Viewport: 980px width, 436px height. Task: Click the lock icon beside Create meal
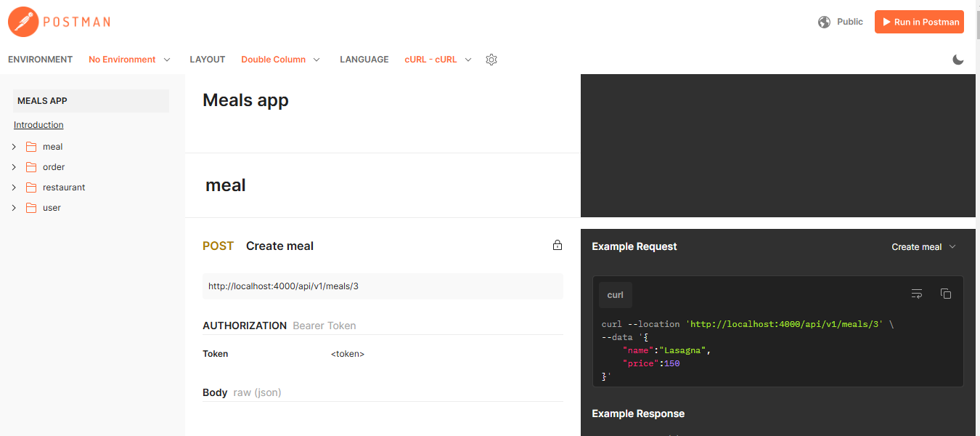coord(558,246)
